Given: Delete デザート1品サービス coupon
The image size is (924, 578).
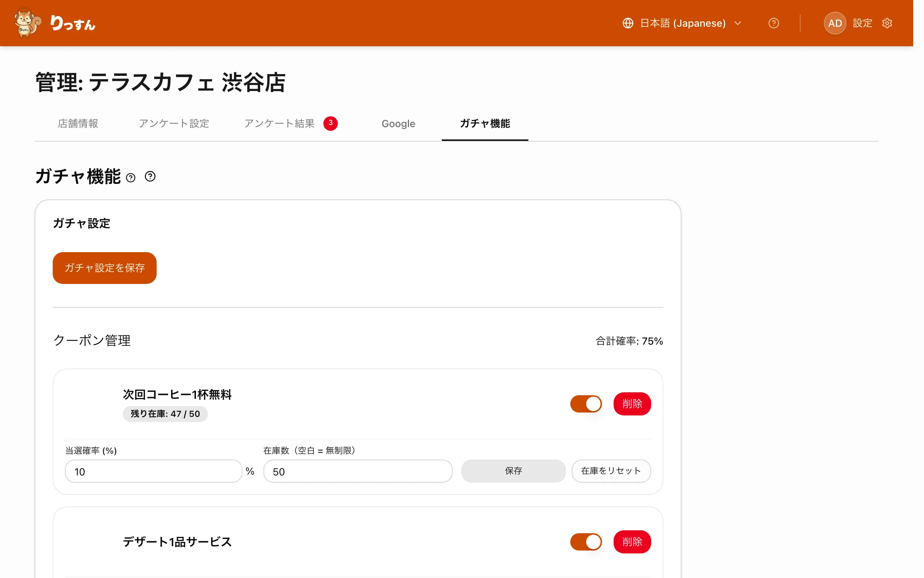Looking at the screenshot, I should (632, 542).
